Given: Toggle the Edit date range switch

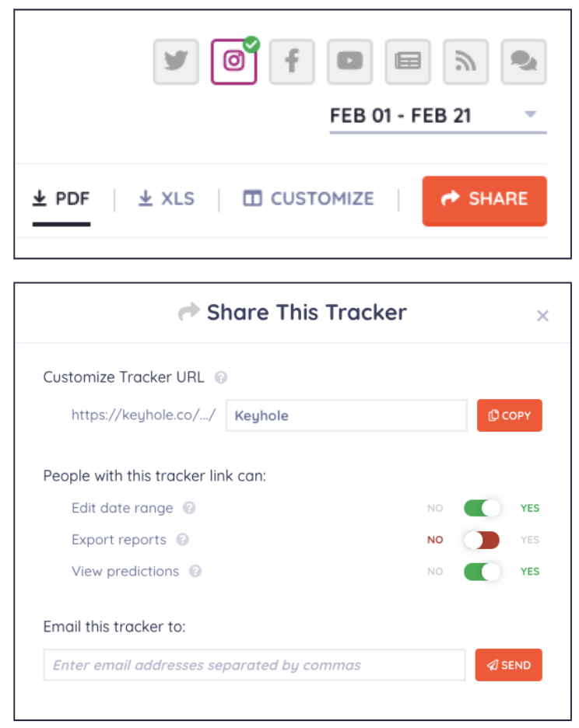Looking at the screenshot, I should pos(482,508).
